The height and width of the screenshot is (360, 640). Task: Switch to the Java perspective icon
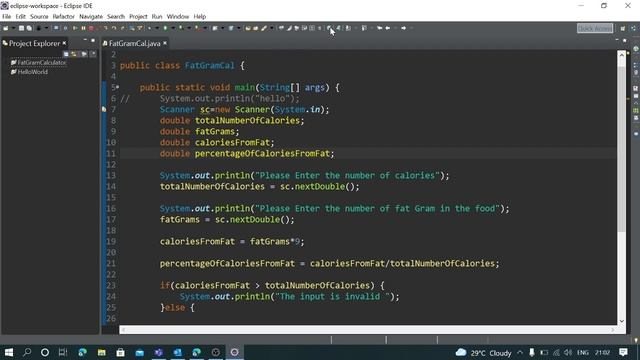633,28
